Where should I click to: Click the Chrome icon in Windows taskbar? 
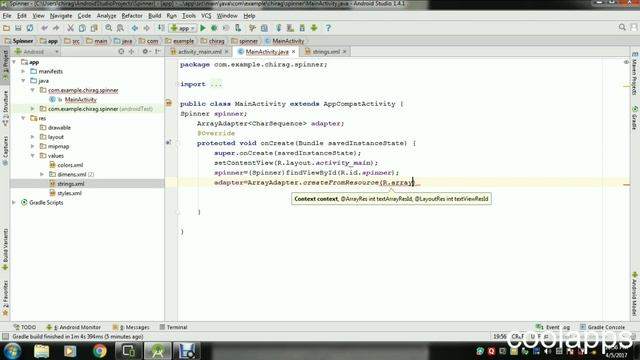click(99, 351)
